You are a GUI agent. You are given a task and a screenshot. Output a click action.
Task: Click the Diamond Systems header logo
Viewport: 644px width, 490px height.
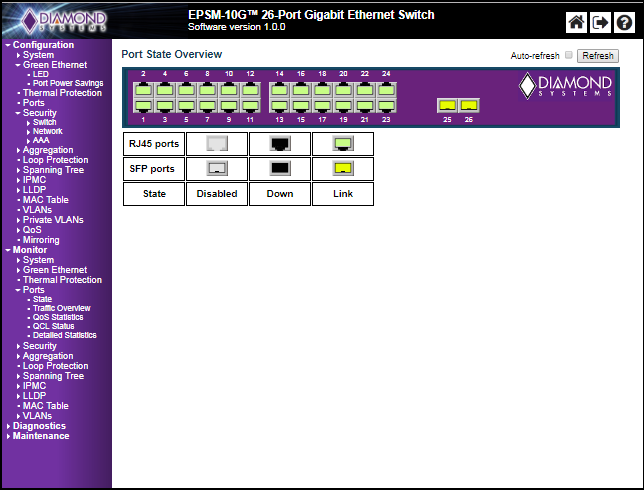pyautogui.click(x=64, y=21)
